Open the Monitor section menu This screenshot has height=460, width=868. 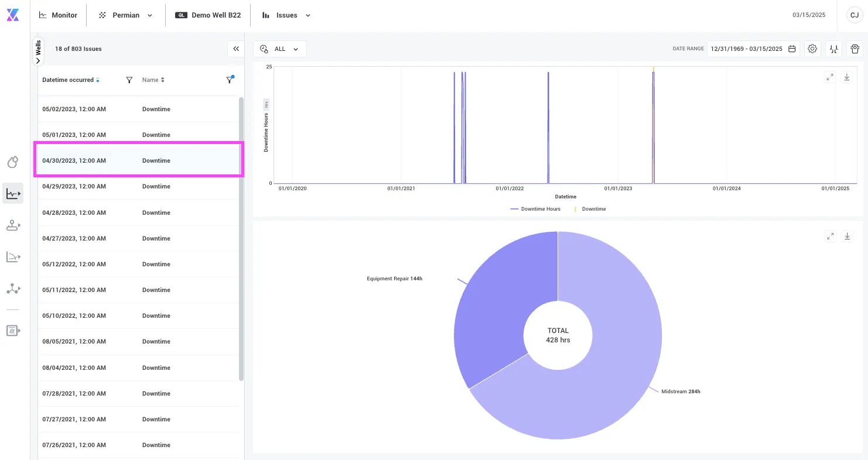point(58,15)
